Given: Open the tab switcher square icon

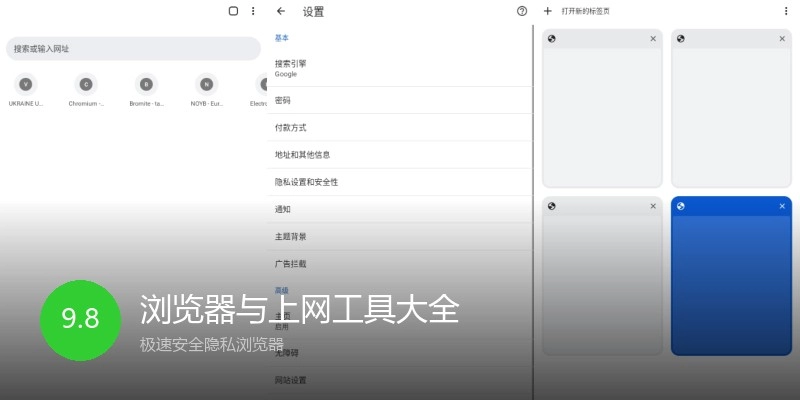Looking at the screenshot, I should pyautogui.click(x=233, y=11).
